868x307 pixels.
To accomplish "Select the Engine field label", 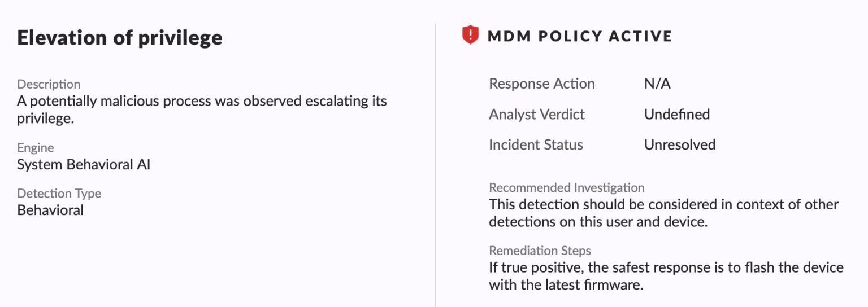I will click(36, 148).
